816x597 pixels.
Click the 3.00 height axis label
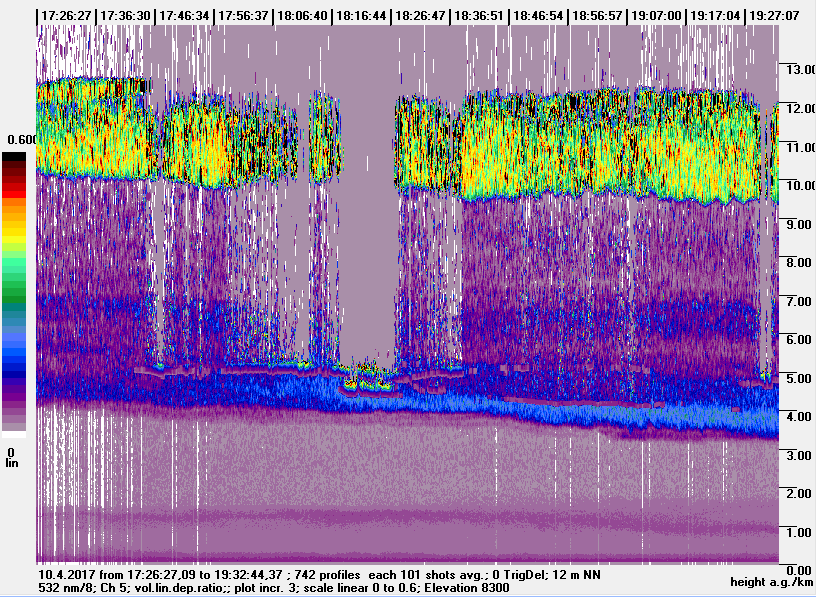click(799, 455)
